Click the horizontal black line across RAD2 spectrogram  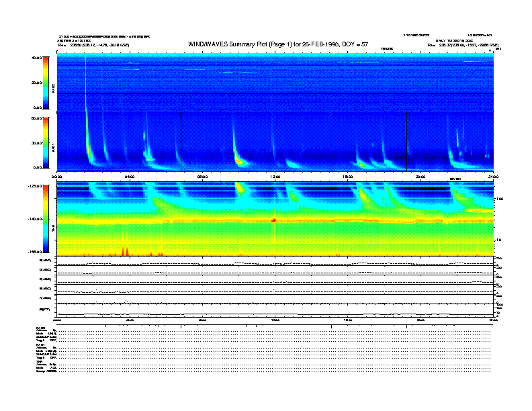pos(275,93)
